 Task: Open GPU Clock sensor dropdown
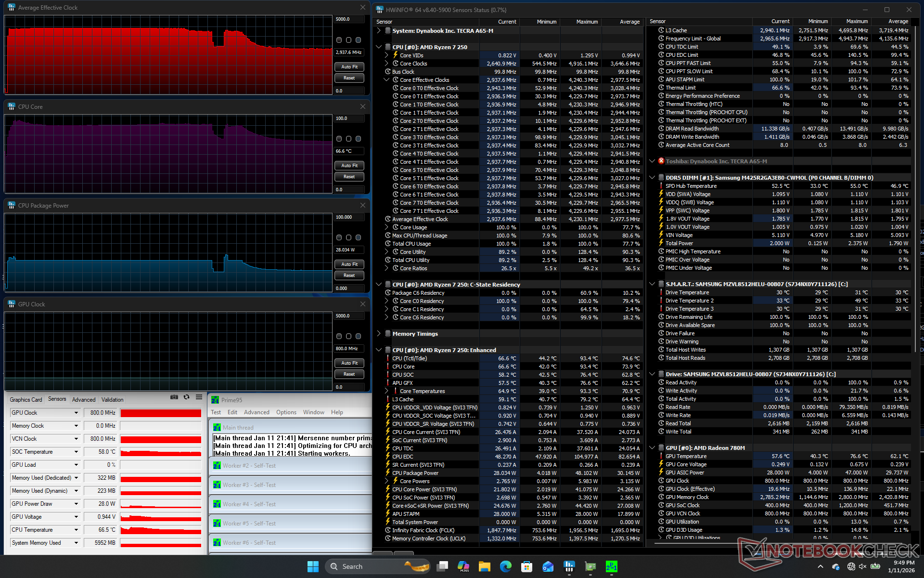tap(76, 413)
